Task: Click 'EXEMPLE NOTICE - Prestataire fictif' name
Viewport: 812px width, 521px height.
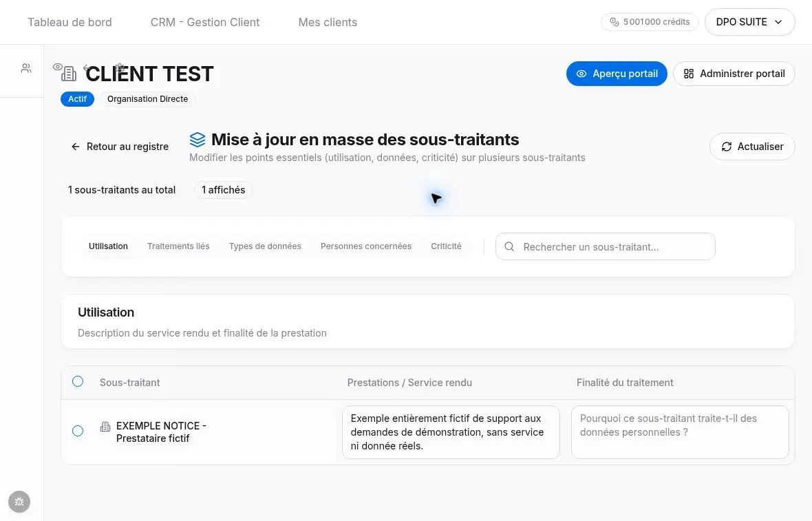Action: pos(161,432)
